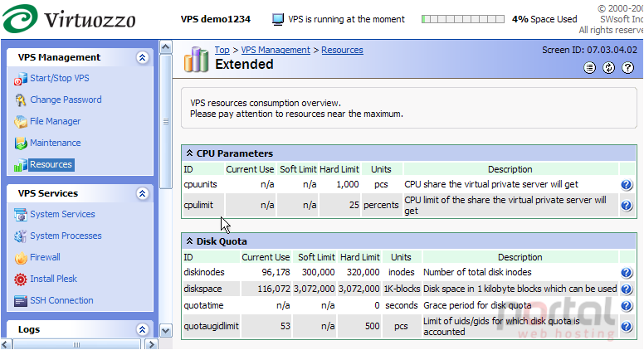Click the sidebar horizontal scrollbar thumb
This screenshot has height=350, width=644.
(77, 344)
